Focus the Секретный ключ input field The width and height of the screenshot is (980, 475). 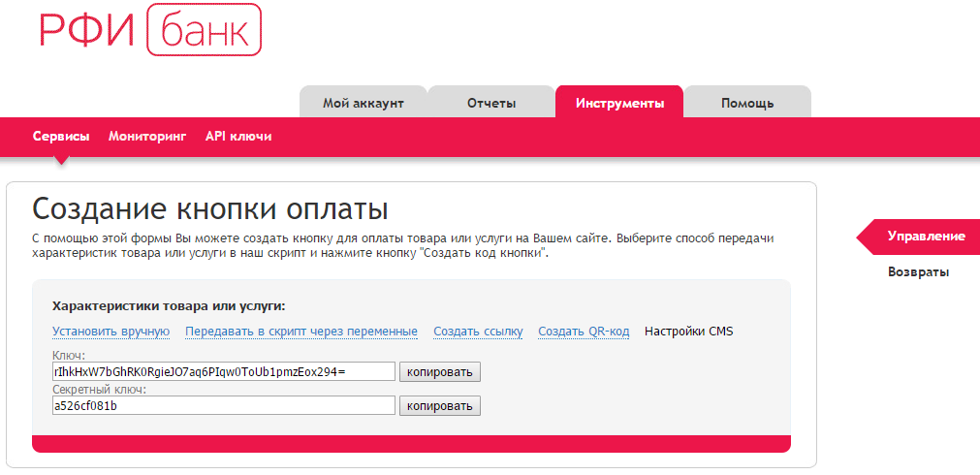224,405
